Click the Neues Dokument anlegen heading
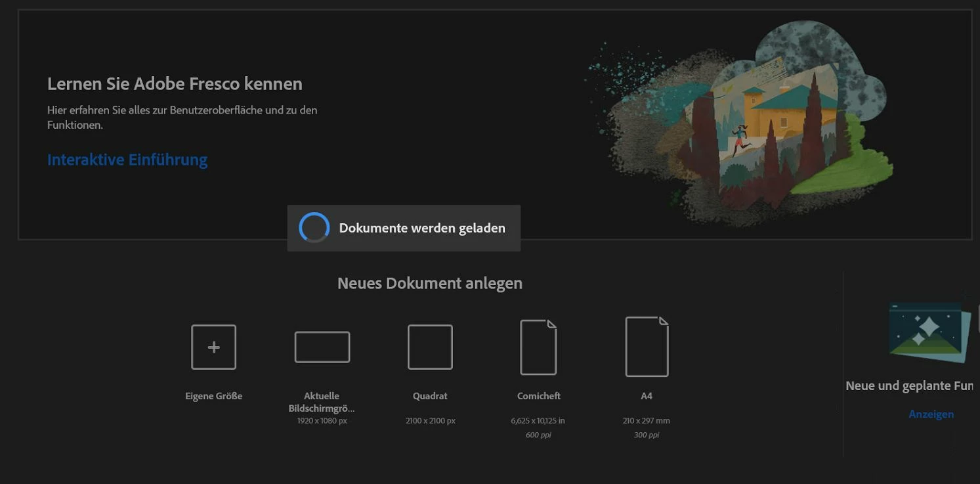 tap(430, 283)
